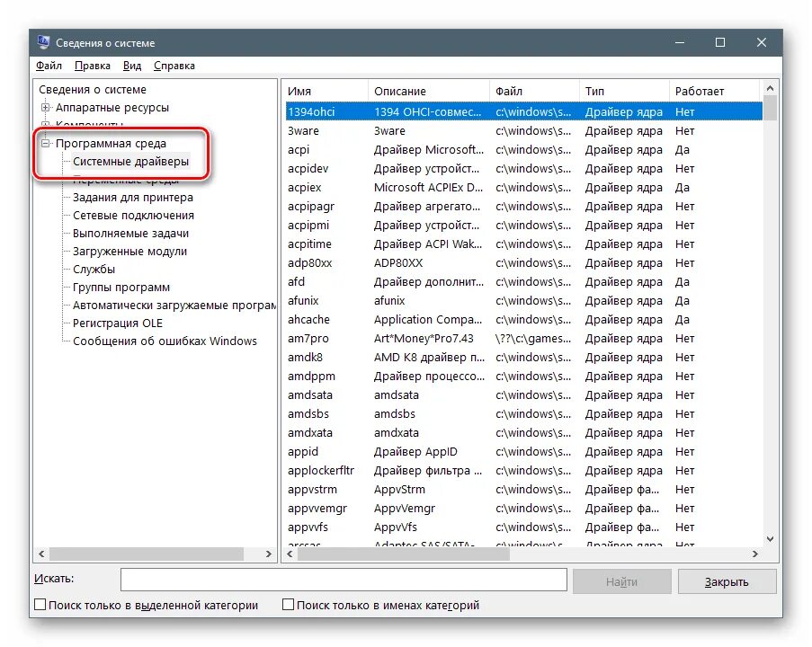Sort by the Тип column header

pyautogui.click(x=624, y=91)
